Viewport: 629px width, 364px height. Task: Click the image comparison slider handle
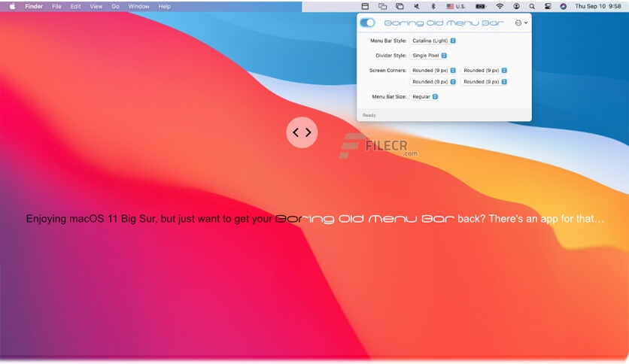click(302, 132)
